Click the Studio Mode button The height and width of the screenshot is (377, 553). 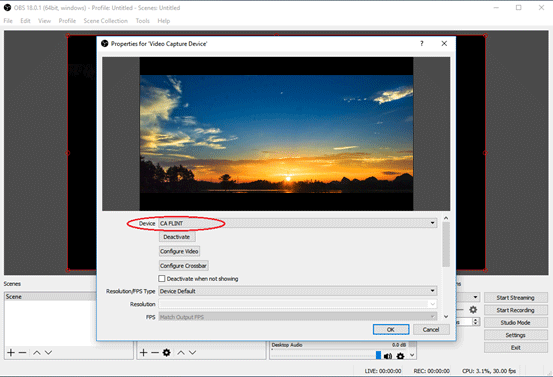point(515,322)
